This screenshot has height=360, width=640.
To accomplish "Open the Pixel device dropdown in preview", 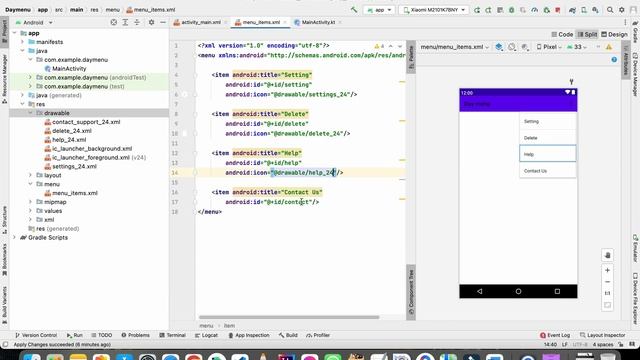I will [x=549, y=47].
